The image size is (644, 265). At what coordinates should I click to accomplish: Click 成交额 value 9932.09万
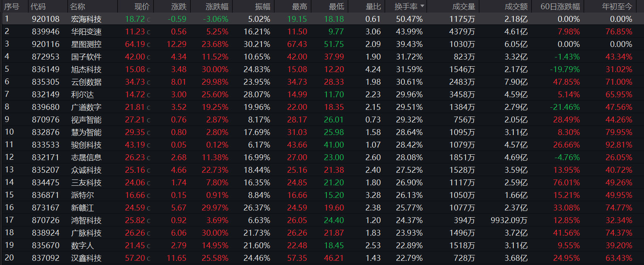click(509, 220)
